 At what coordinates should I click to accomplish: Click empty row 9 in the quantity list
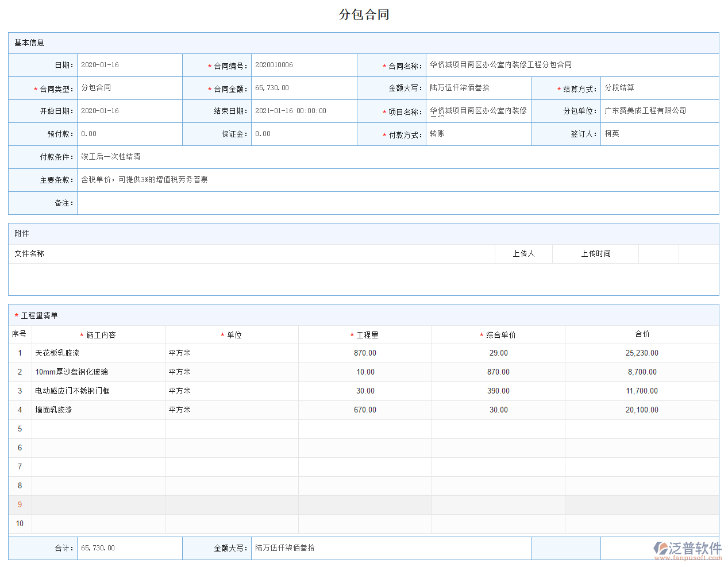pyautogui.click(x=230, y=504)
